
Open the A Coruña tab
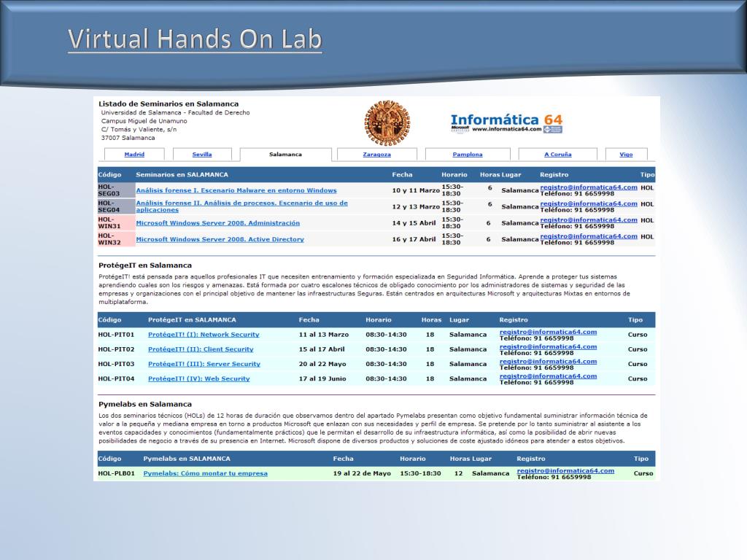[558, 155]
